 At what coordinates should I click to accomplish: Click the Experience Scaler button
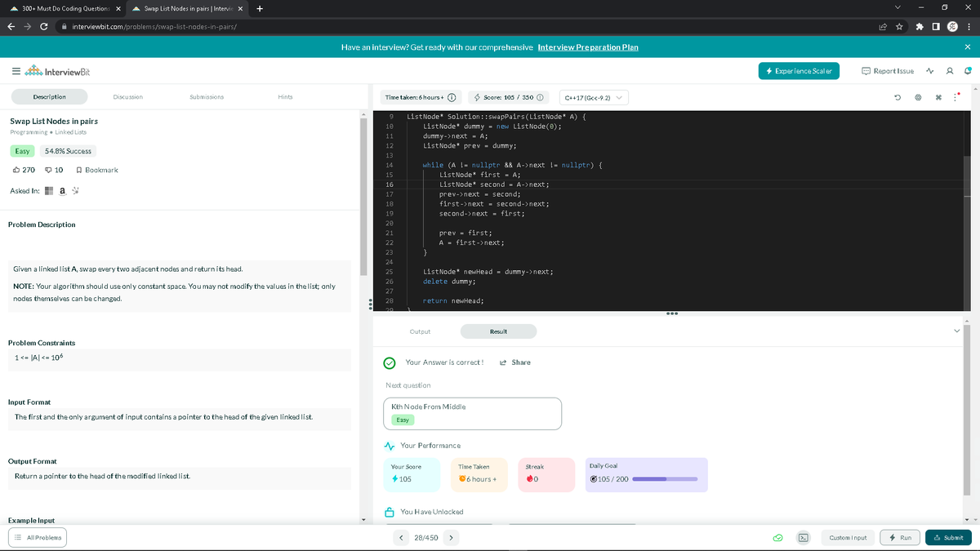pyautogui.click(x=800, y=72)
